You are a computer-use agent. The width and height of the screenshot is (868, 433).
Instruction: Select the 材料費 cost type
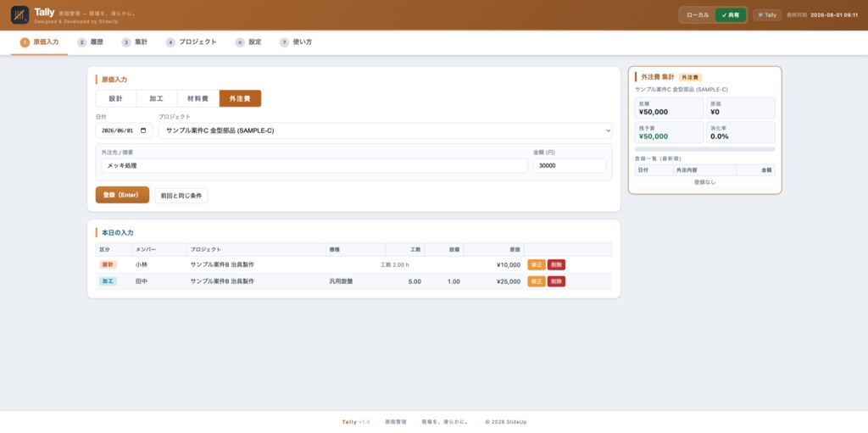click(198, 98)
